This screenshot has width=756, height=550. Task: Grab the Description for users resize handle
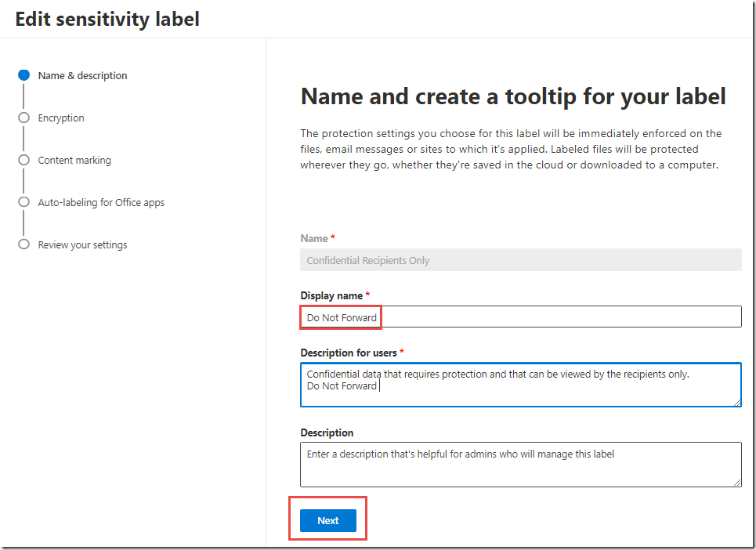click(x=736, y=403)
